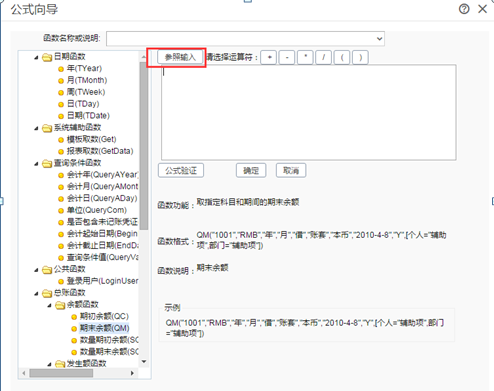
Task: Select the 登录用户(LoginUser function
Action: [x=102, y=281]
